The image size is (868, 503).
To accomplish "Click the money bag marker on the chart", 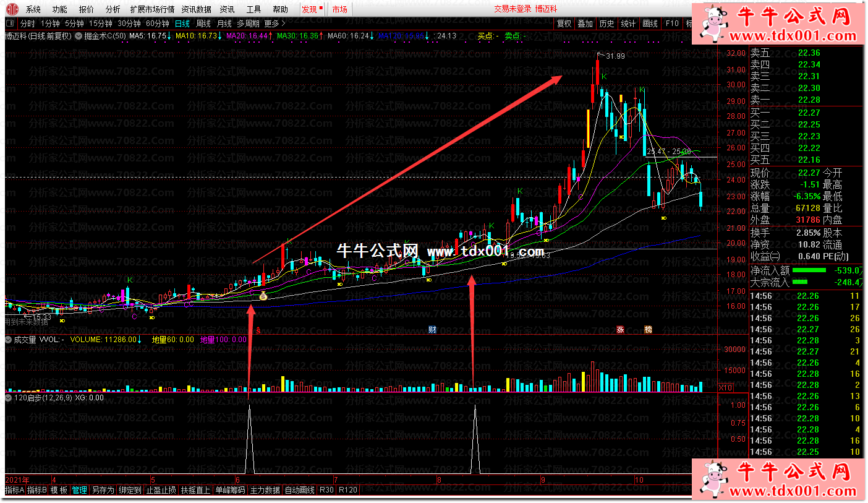I will (263, 297).
